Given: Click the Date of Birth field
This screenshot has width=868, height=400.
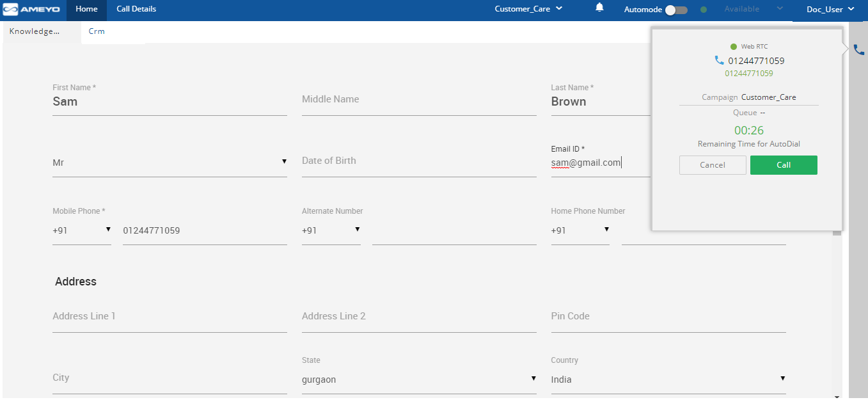Looking at the screenshot, I should pyautogui.click(x=418, y=161).
